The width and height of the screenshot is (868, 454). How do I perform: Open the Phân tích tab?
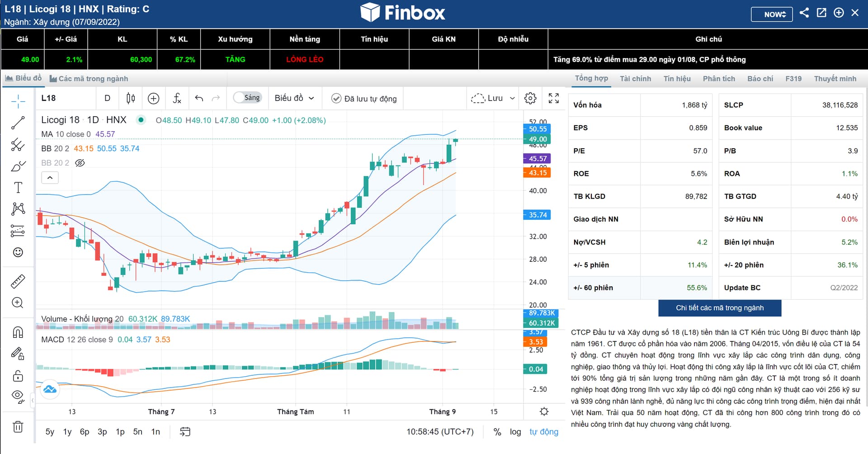(x=719, y=79)
